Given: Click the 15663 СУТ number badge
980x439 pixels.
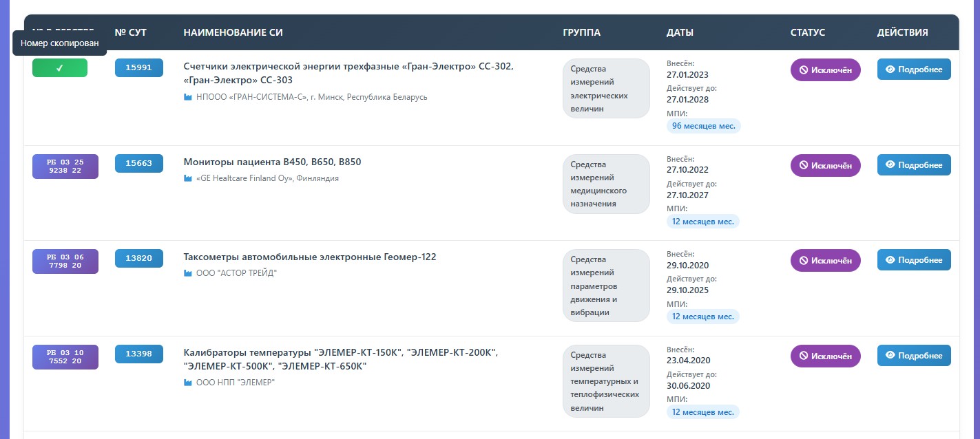Looking at the screenshot, I should (x=139, y=163).
